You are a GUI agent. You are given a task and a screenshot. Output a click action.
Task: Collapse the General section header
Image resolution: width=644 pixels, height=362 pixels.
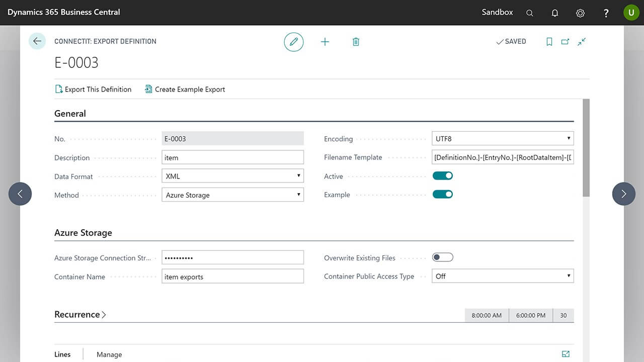[x=70, y=114]
